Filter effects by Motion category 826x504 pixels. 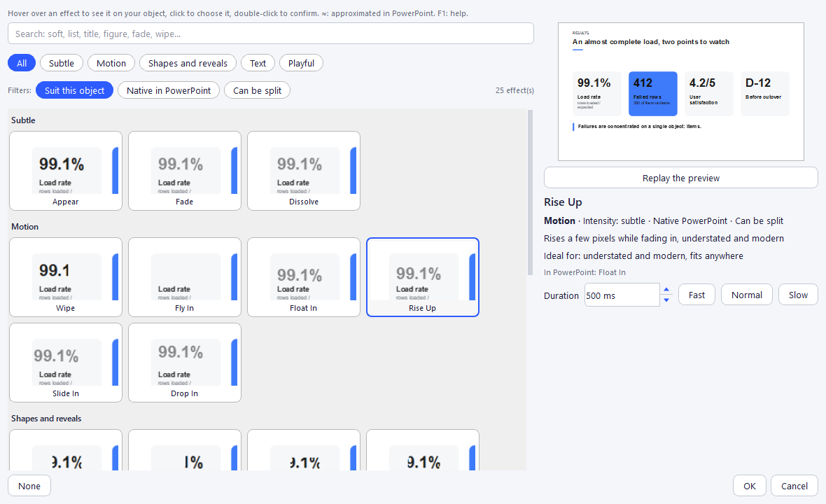coord(111,63)
